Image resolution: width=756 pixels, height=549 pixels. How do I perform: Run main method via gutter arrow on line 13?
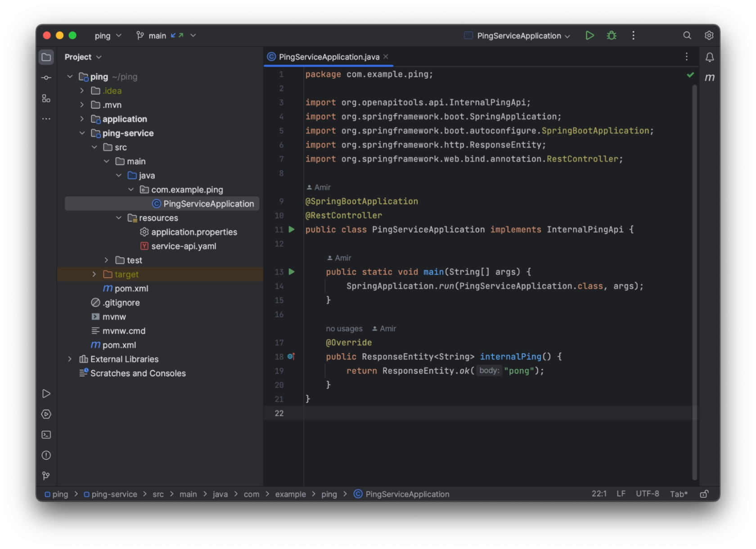click(x=292, y=272)
